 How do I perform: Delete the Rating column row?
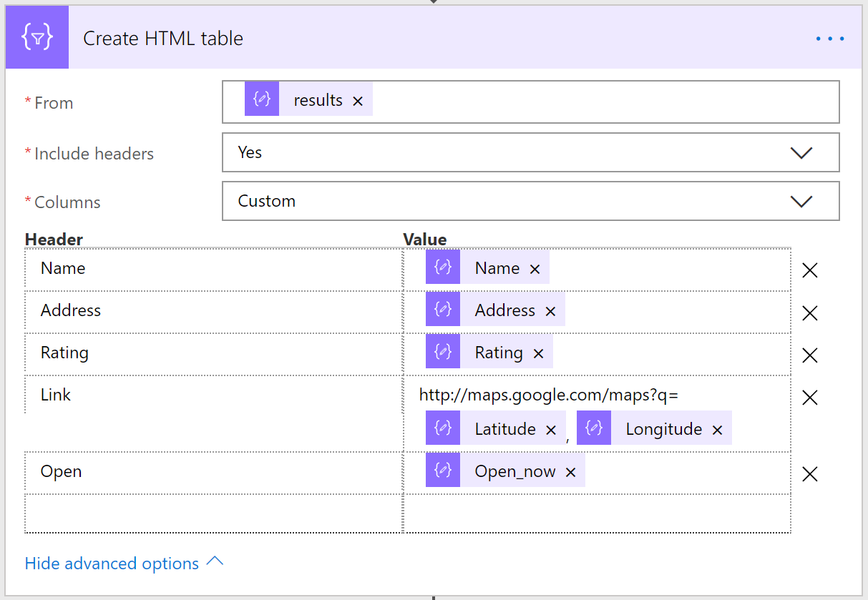[x=809, y=355]
